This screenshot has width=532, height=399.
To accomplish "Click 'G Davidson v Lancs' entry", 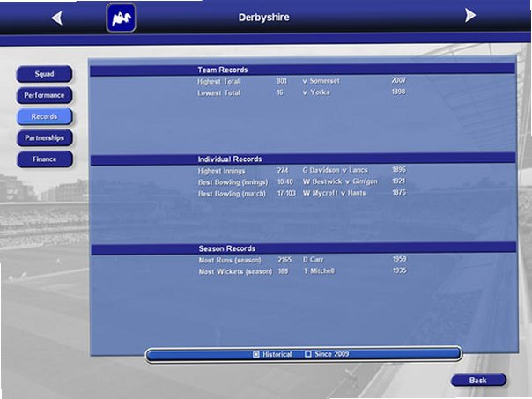I will (336, 170).
